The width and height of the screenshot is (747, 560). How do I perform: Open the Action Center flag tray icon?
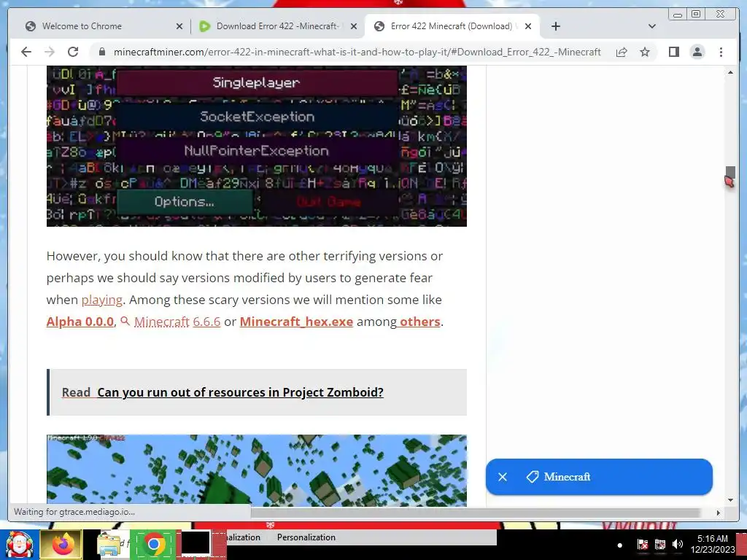pyautogui.click(x=642, y=544)
